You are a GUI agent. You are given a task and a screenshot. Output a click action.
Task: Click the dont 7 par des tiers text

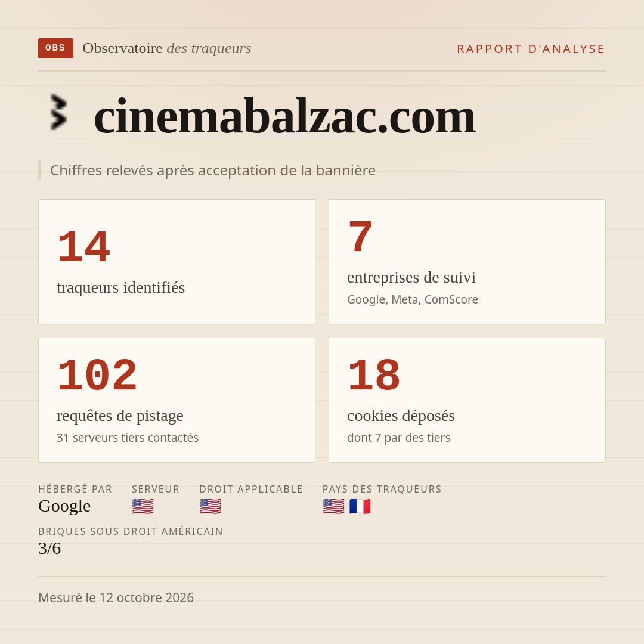click(x=398, y=438)
